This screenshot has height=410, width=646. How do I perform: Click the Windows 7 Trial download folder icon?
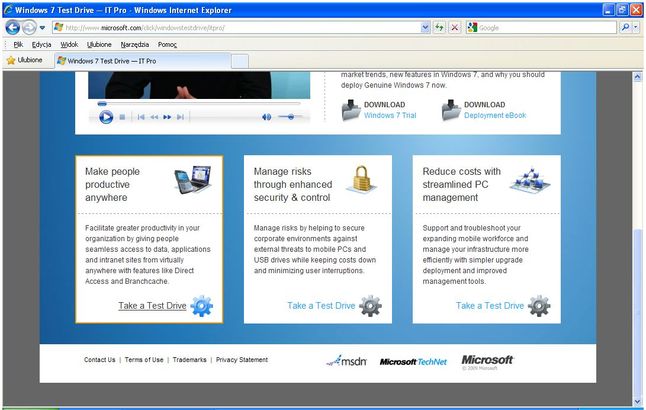tap(351, 110)
